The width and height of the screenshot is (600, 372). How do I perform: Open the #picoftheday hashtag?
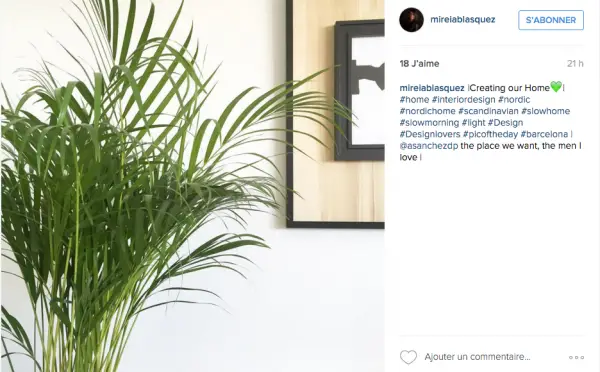(x=491, y=134)
